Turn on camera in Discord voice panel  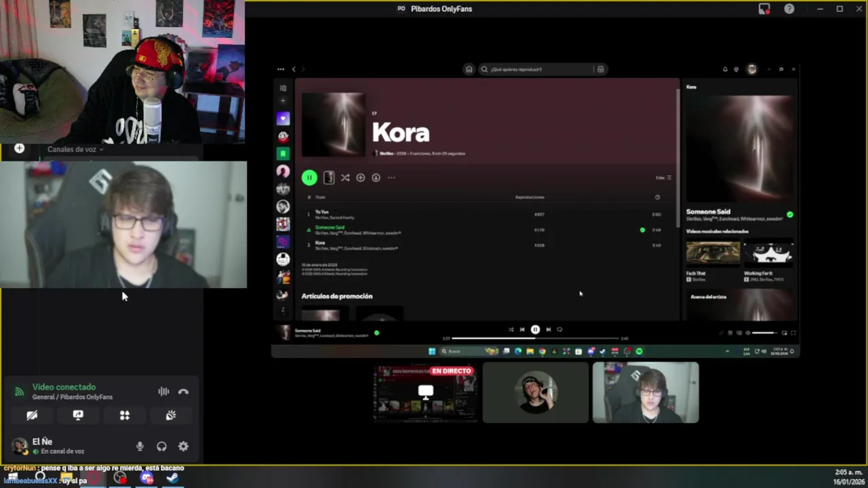(x=32, y=415)
